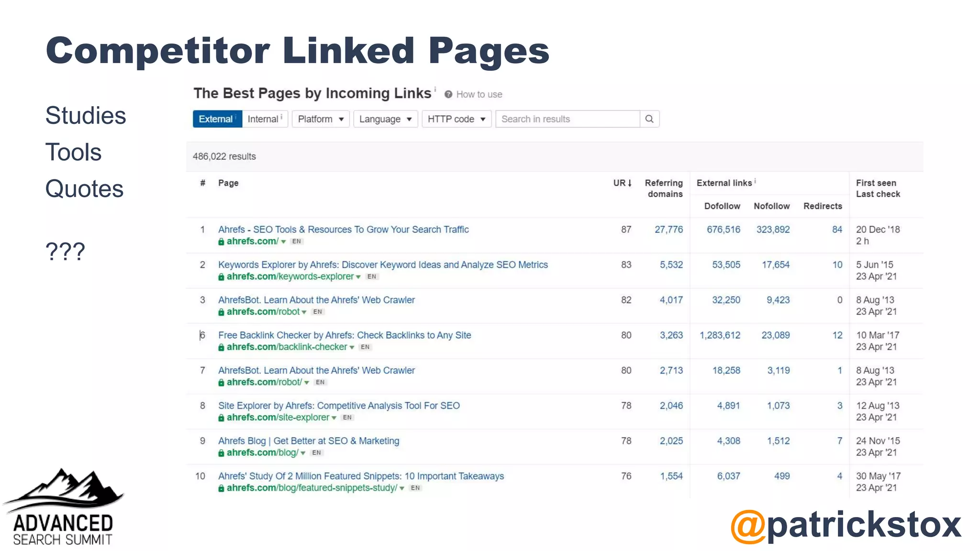The height and width of the screenshot is (551, 980).
Task: Click the Dofollow column header
Action: click(722, 206)
